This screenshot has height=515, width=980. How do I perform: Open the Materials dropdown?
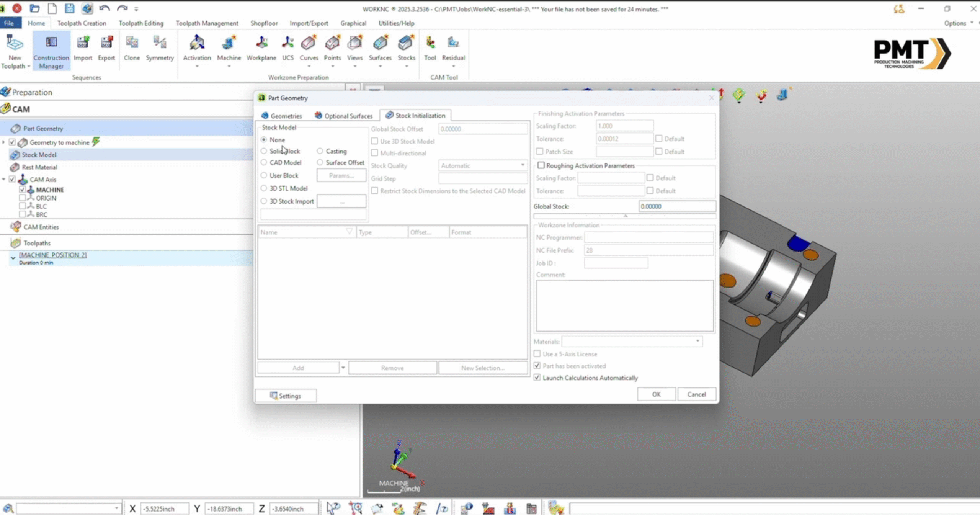point(697,341)
